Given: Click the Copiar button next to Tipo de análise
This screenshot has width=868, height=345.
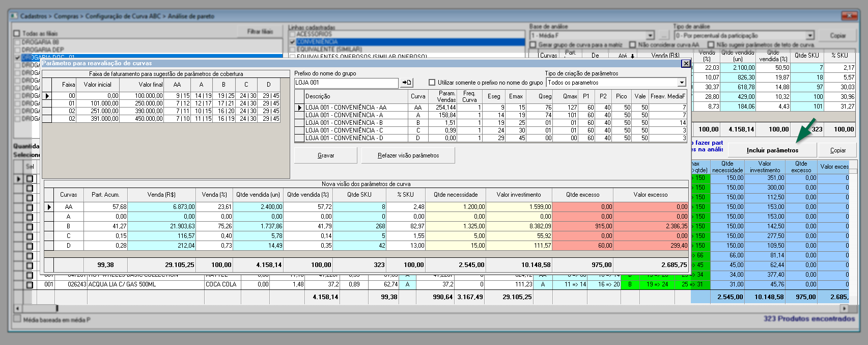Looking at the screenshot, I should pyautogui.click(x=838, y=36).
